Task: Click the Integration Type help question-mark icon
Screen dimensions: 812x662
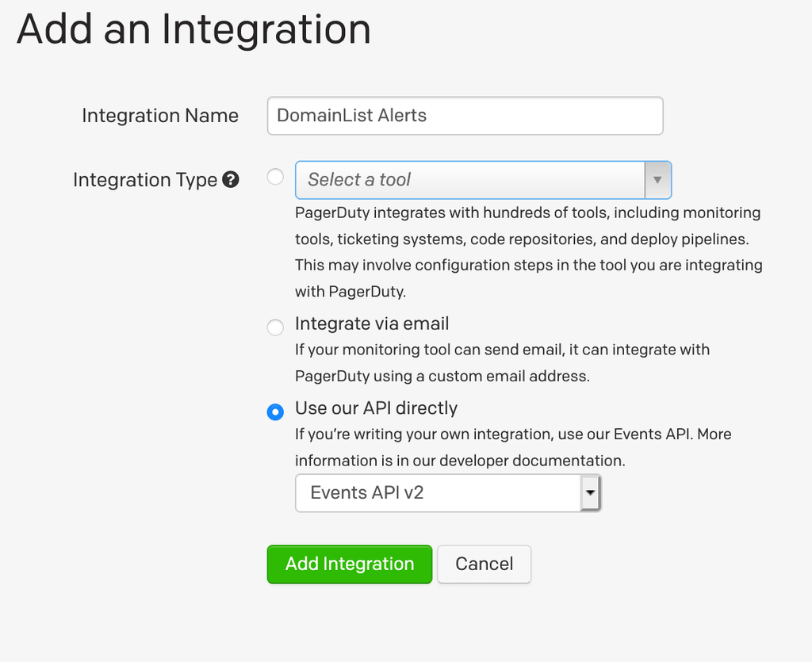Action: click(231, 180)
